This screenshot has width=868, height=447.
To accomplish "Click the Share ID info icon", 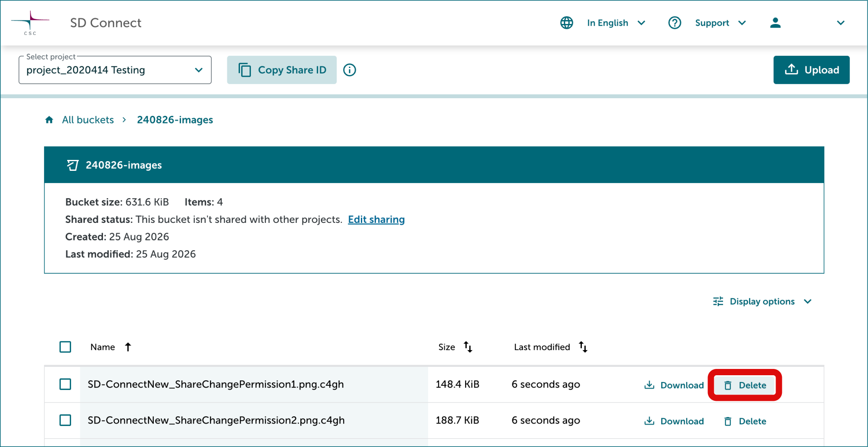I will pos(350,70).
